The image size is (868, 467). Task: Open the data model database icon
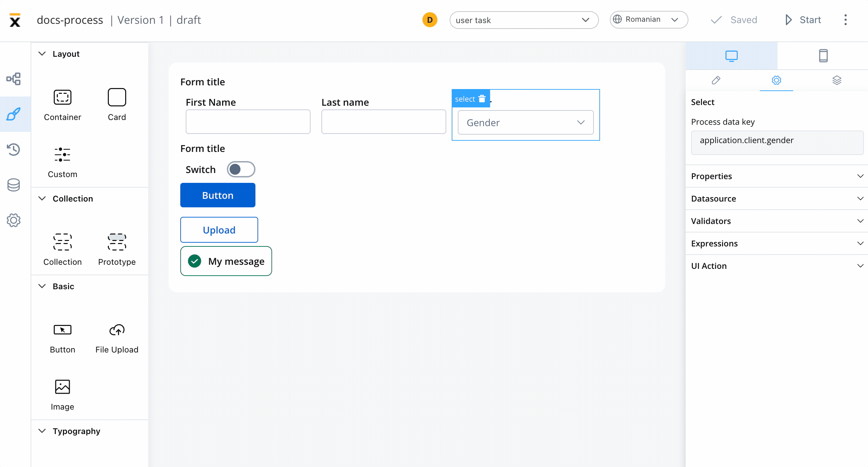[x=14, y=185]
